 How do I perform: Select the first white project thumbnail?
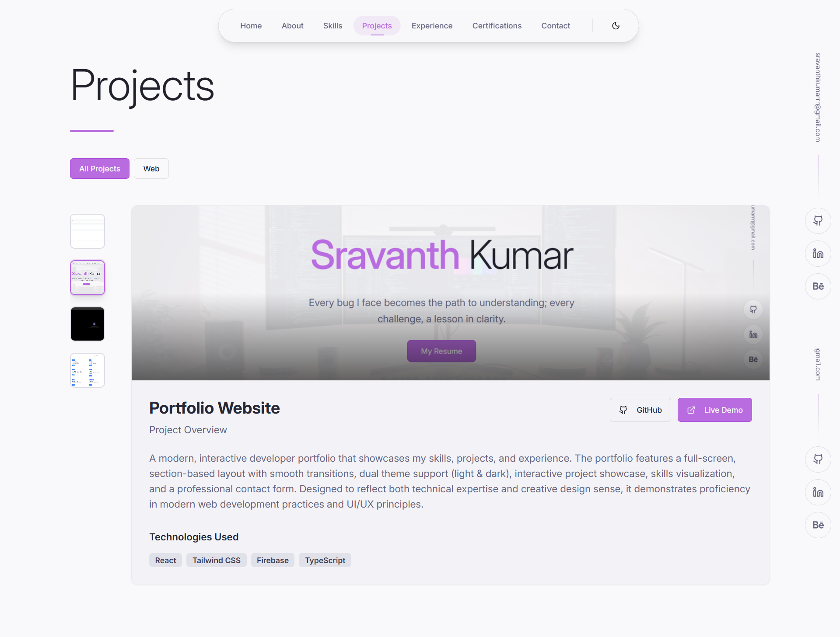87,231
